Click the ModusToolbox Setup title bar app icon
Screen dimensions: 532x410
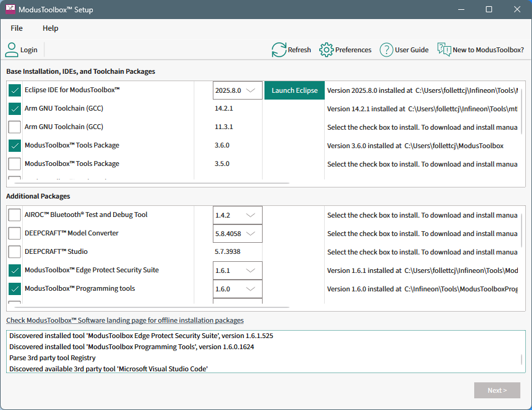[10, 10]
